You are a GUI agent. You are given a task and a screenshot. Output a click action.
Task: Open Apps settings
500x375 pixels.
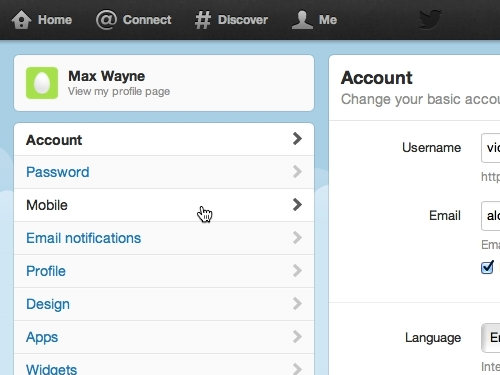(x=164, y=337)
